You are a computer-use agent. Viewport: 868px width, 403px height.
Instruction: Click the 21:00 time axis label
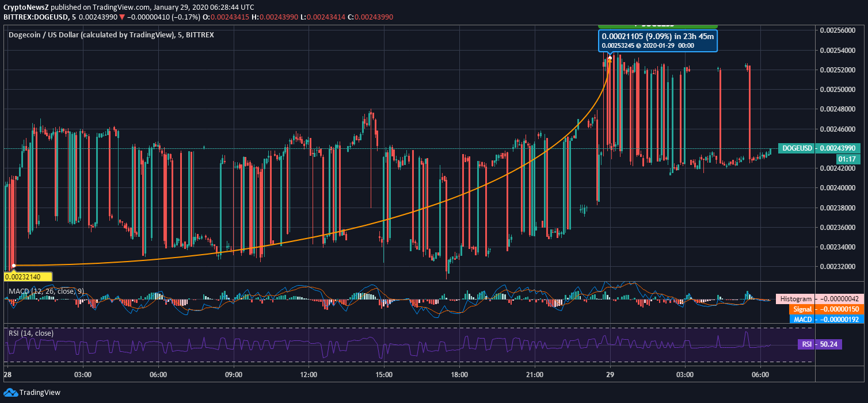[x=534, y=374]
